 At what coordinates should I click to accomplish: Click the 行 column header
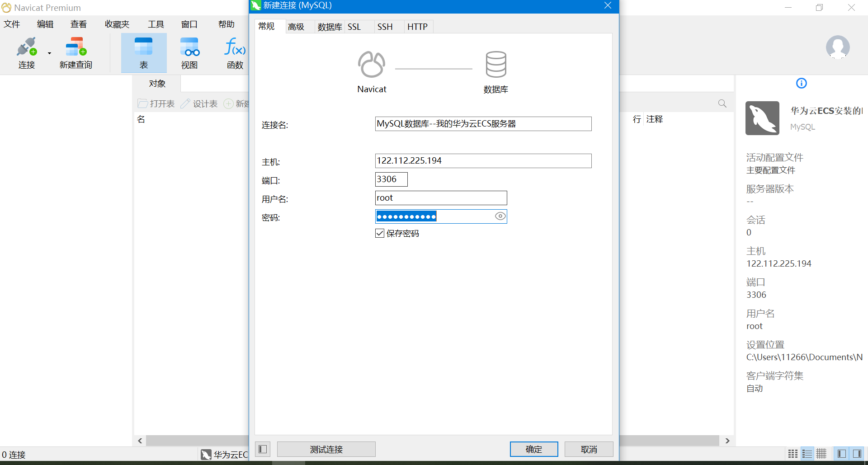tap(637, 119)
